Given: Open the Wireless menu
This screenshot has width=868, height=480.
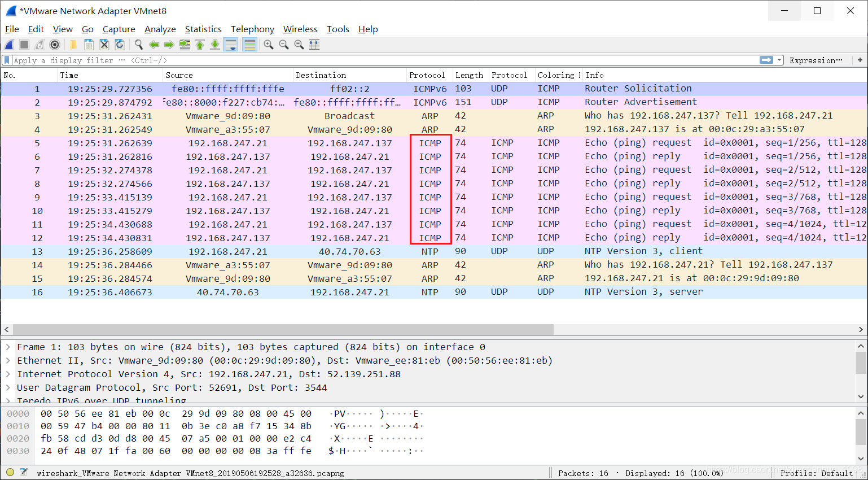Looking at the screenshot, I should [300, 29].
